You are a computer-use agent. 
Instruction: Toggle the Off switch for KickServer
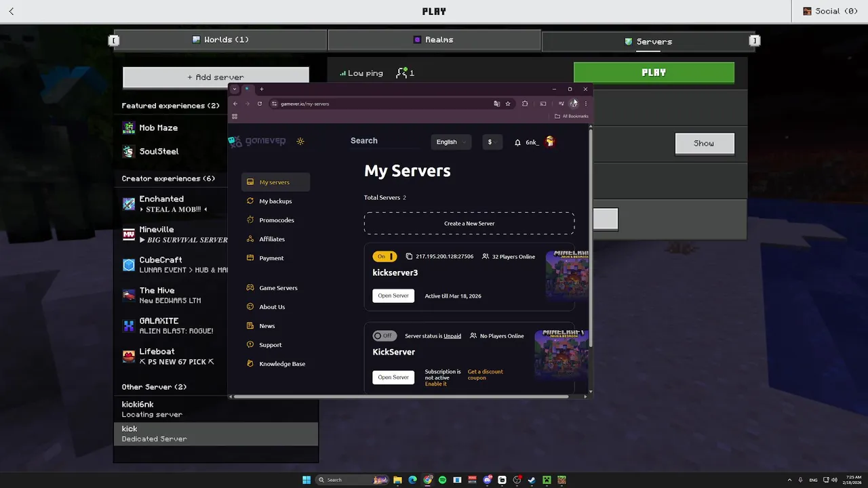[x=384, y=335]
